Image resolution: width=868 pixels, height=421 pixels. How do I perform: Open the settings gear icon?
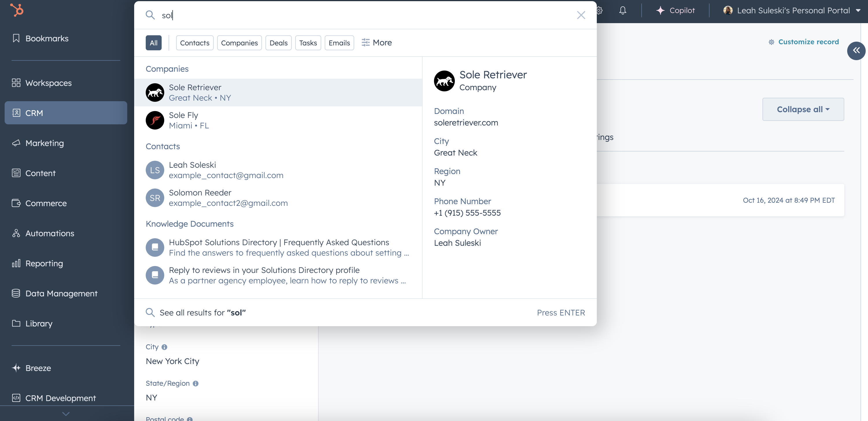tap(600, 10)
